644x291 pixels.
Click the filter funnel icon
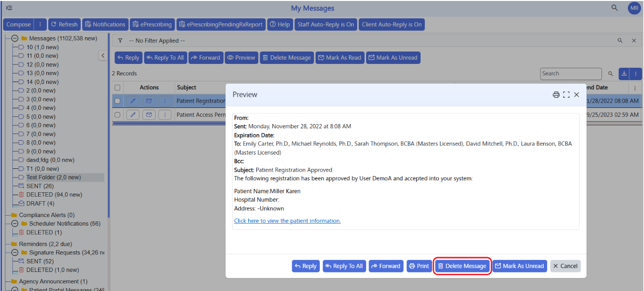click(120, 41)
